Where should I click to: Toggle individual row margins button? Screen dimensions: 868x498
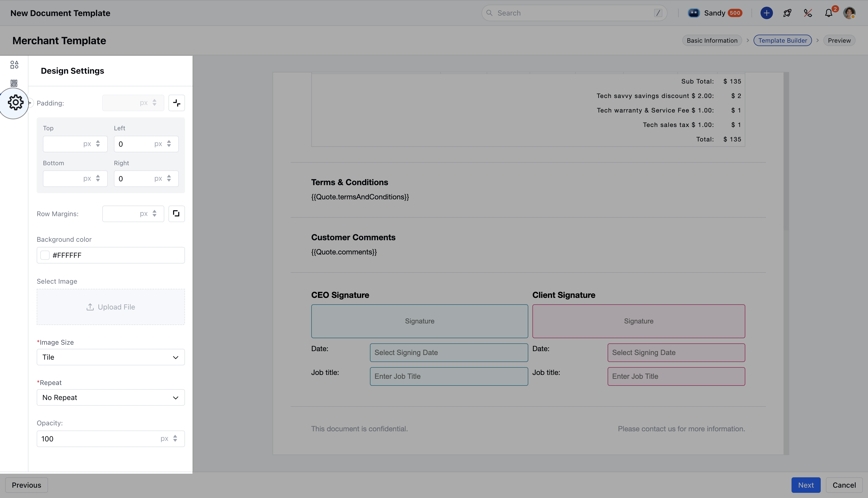176,214
